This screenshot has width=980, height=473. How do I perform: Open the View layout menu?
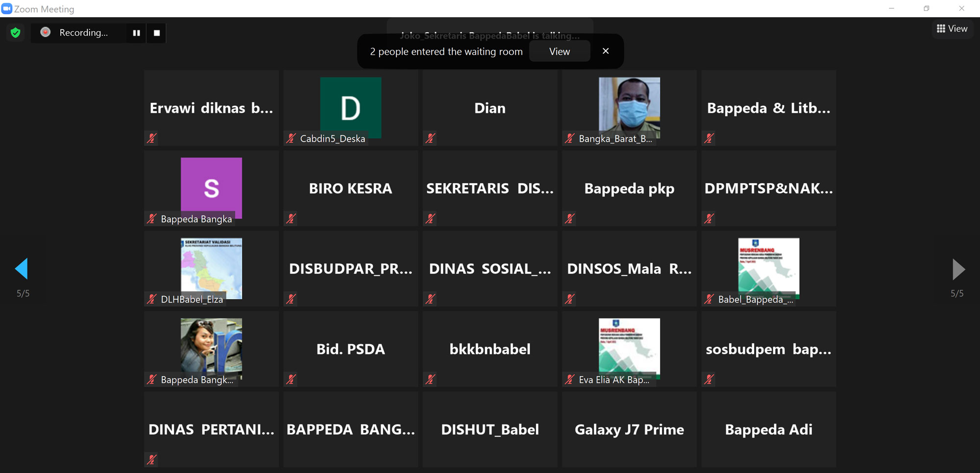[952, 29]
